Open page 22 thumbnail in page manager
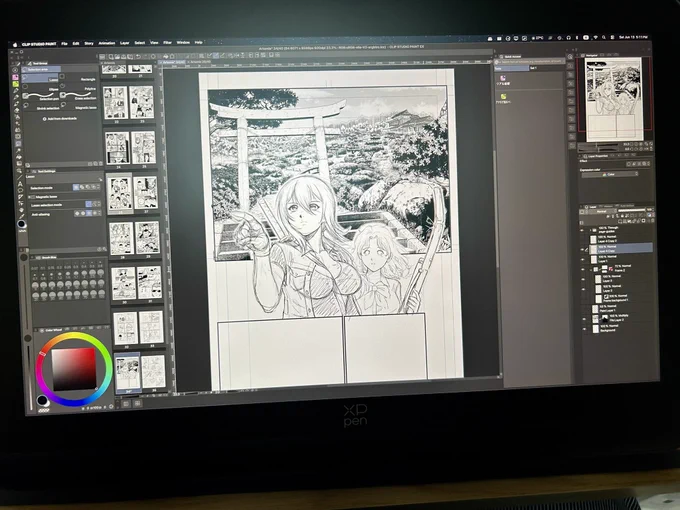The width and height of the screenshot is (680, 510). [115, 102]
